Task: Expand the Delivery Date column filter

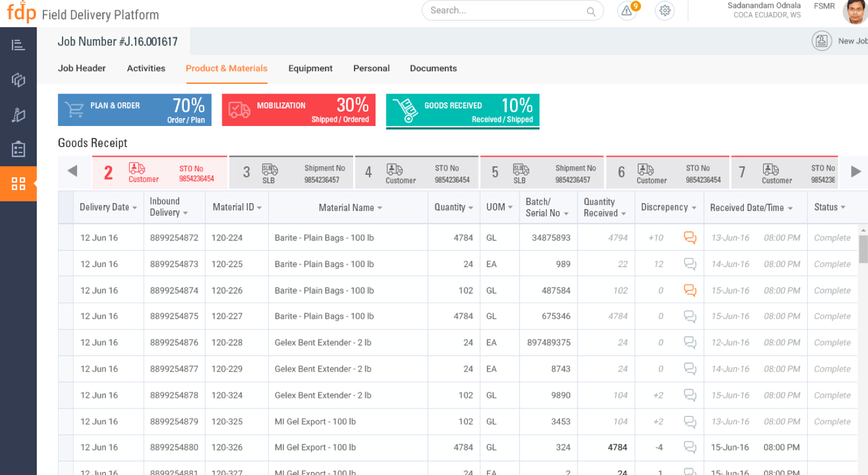Action: point(135,208)
